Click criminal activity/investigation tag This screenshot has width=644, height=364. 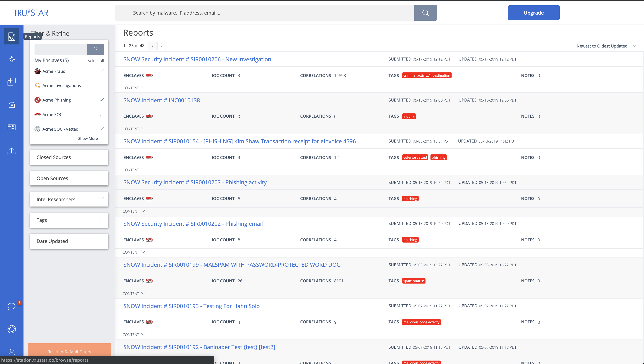click(x=427, y=75)
